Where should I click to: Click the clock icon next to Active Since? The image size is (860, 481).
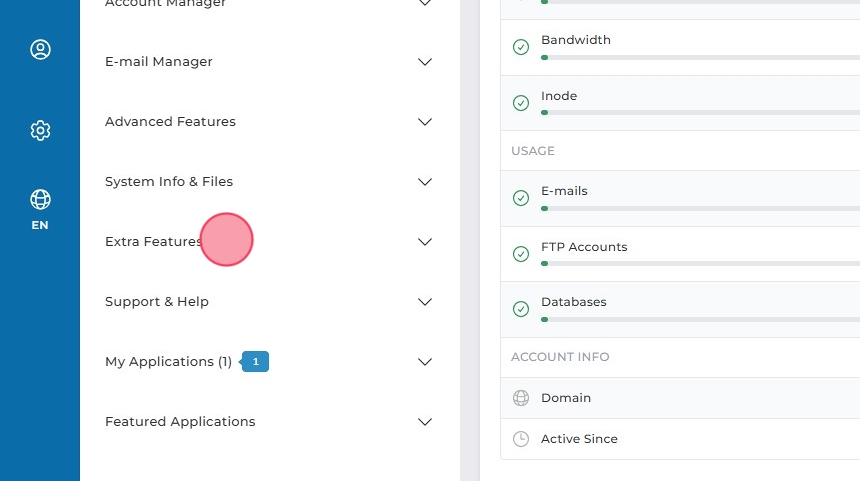(x=521, y=439)
